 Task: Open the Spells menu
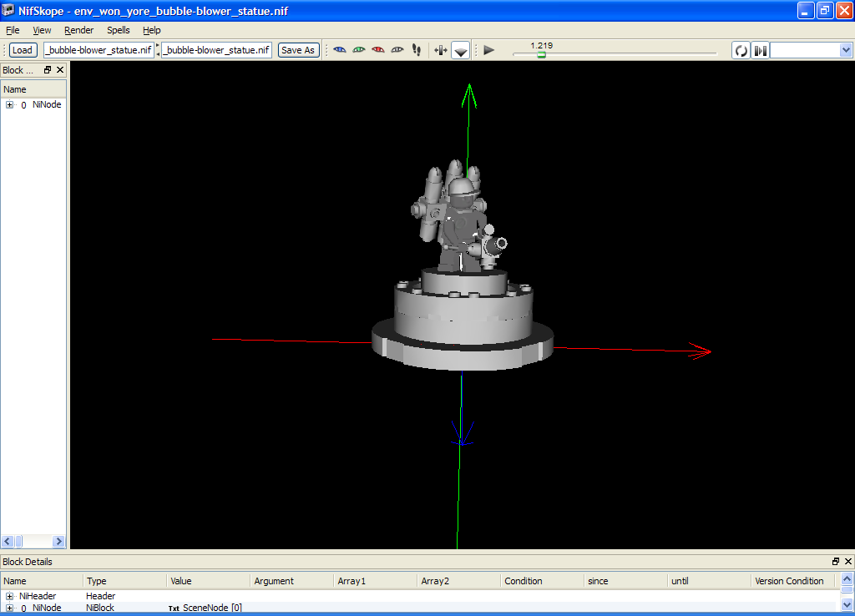click(x=118, y=30)
